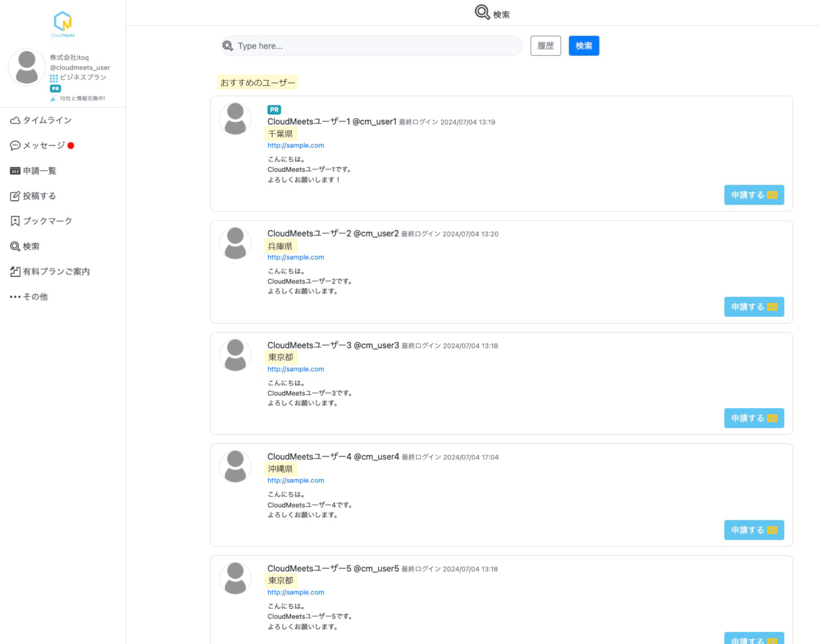Click the ブックマーク bookmark icon
This screenshot has width=820, height=644.
coord(15,221)
